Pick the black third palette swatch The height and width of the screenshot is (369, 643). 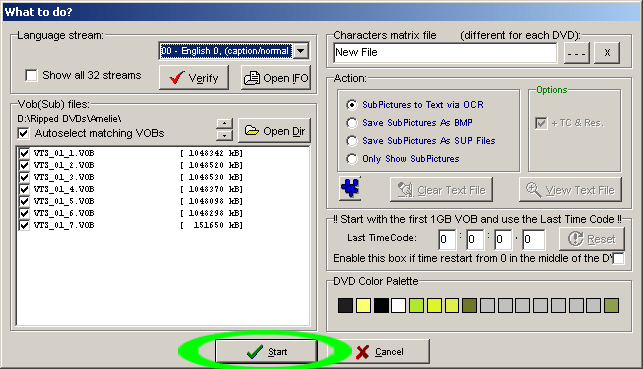(381, 305)
